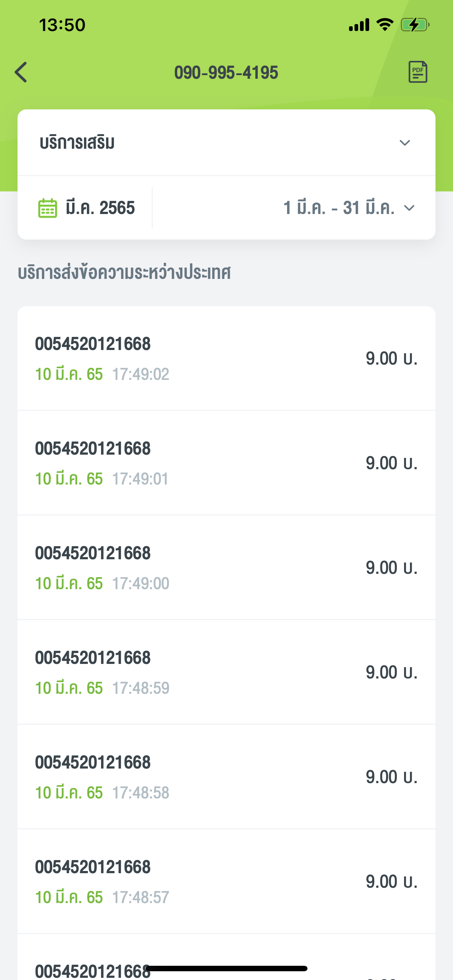Tap the back arrow icon
Viewport: 453px width, 980px height.
tap(21, 72)
